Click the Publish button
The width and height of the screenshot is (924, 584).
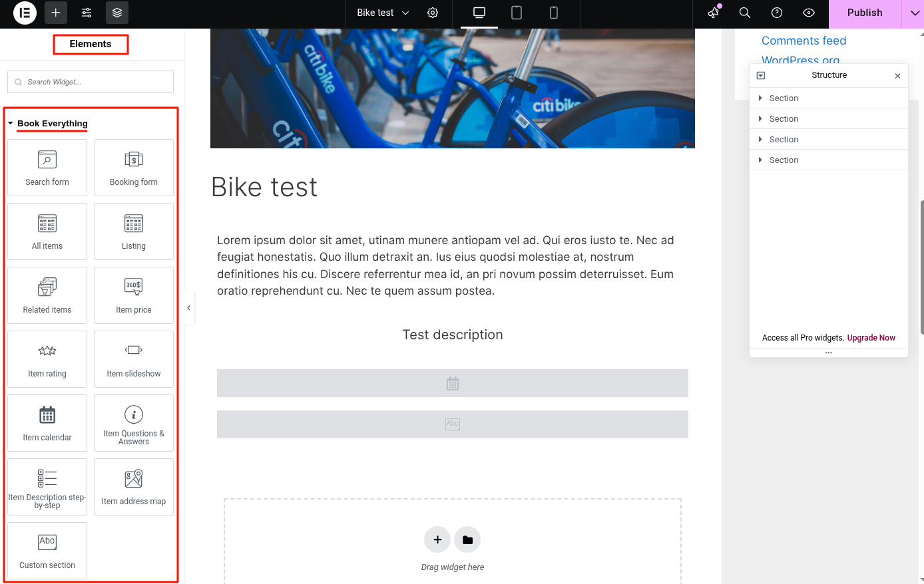click(865, 13)
